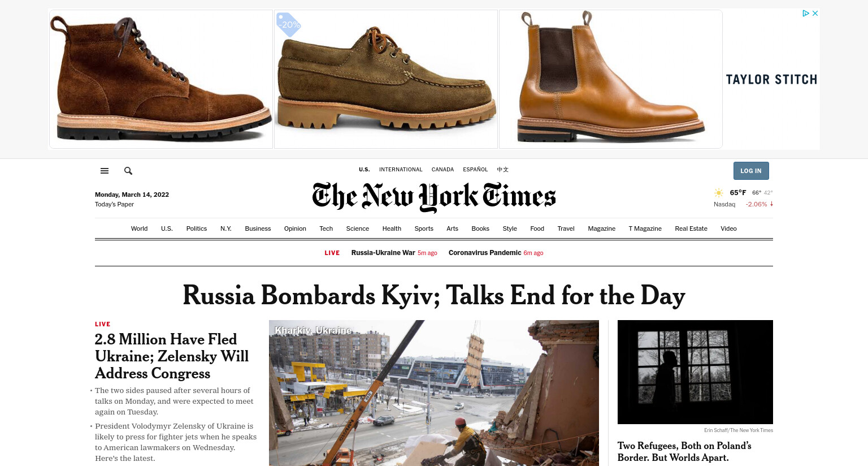Screen dimensions: 868x466
Task: Open the 2.8 Million Have Fled story
Action: click(172, 356)
